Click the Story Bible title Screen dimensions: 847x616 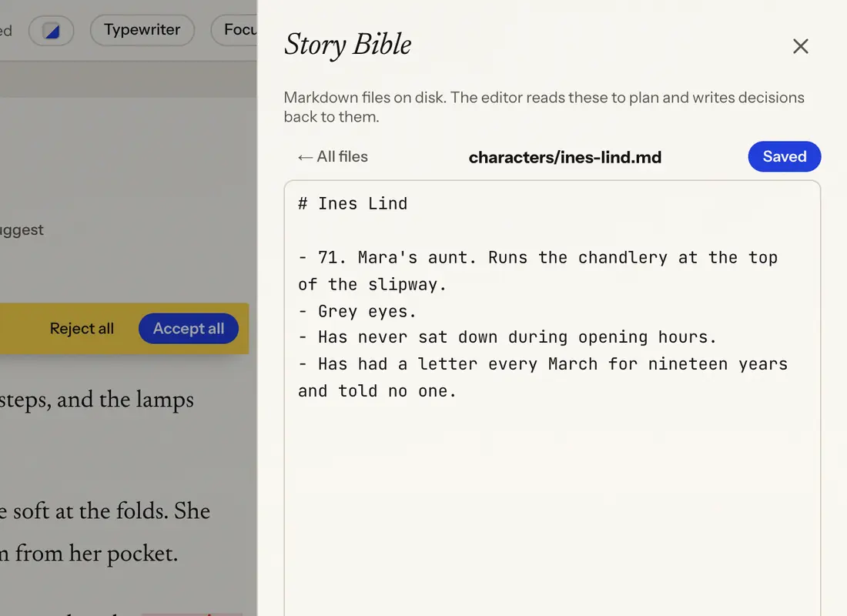pos(347,45)
